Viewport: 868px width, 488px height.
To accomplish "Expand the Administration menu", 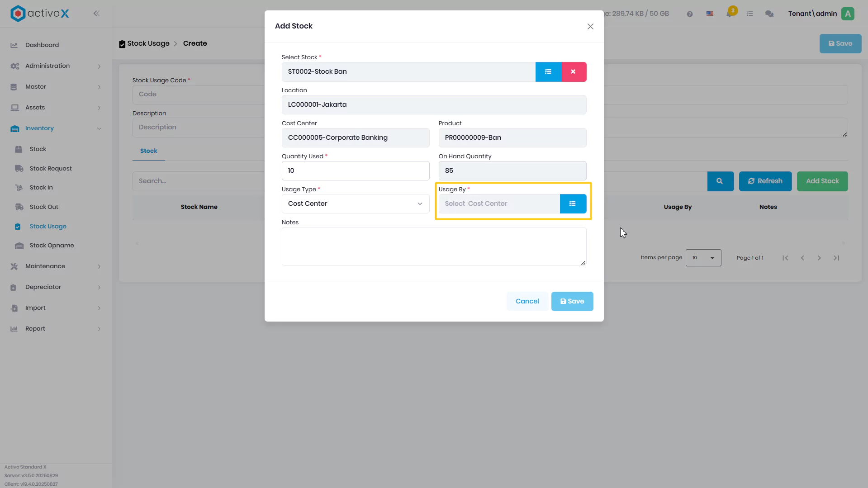I will pos(56,66).
